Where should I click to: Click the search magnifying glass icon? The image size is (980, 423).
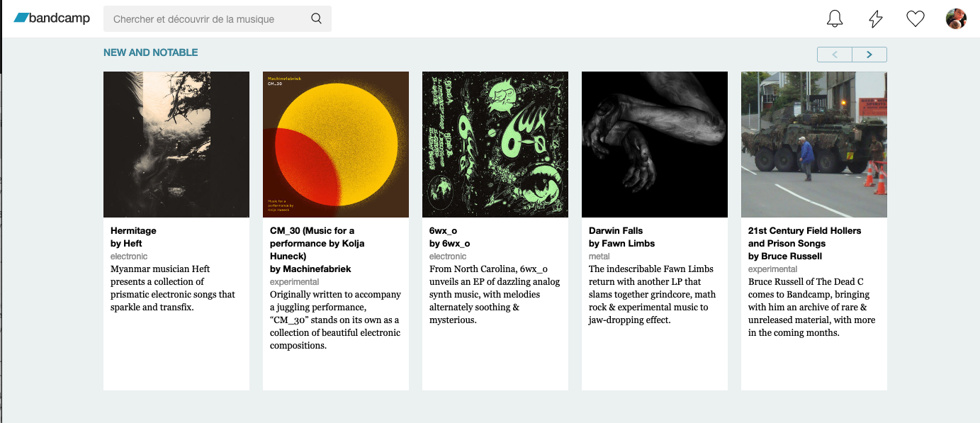316,19
